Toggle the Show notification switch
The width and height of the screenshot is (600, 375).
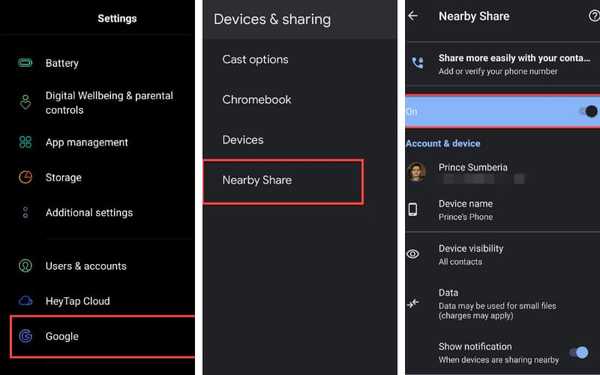tap(579, 352)
